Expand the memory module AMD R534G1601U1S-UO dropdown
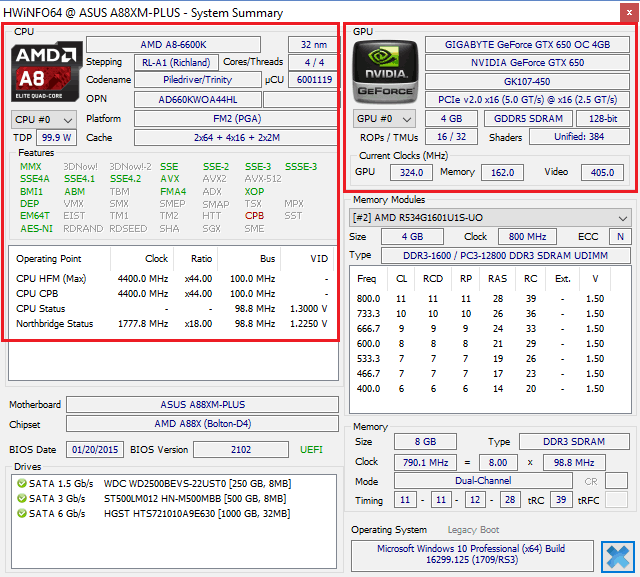The image size is (640, 577). [490, 217]
